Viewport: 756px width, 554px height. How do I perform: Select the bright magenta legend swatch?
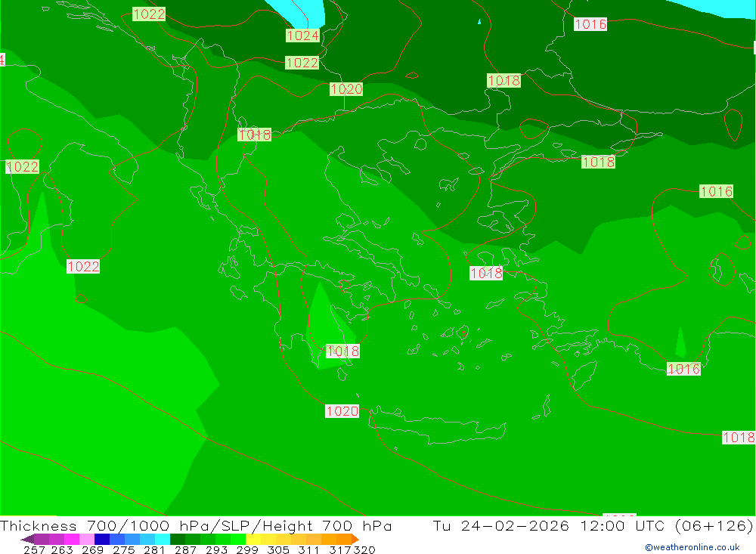pos(71,539)
